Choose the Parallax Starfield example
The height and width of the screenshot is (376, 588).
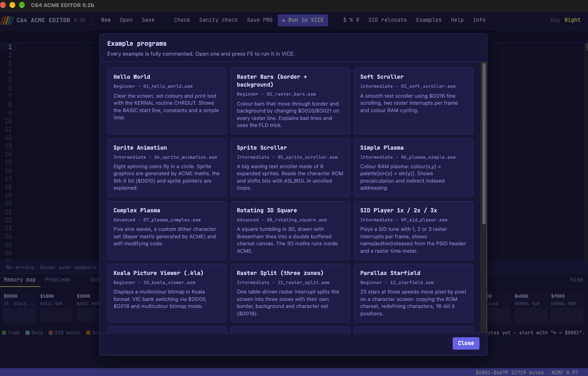click(x=413, y=293)
